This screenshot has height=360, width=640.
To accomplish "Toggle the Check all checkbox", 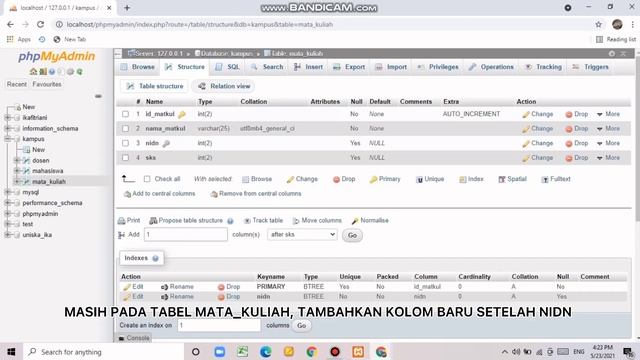I will point(147,179).
